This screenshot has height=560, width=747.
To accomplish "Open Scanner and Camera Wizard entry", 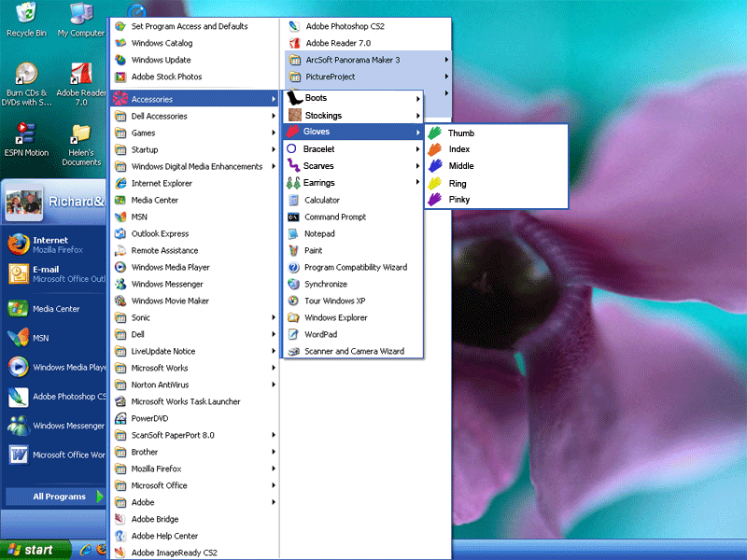I will click(x=353, y=352).
